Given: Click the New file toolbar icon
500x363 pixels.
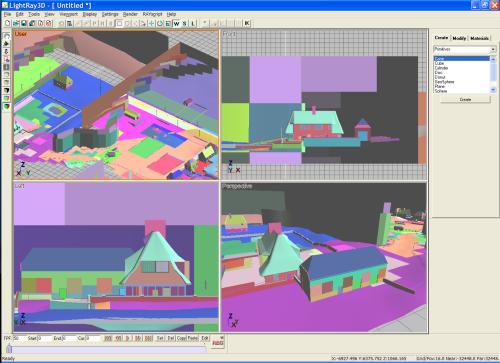Looking at the screenshot, I should pyautogui.click(x=7, y=23).
